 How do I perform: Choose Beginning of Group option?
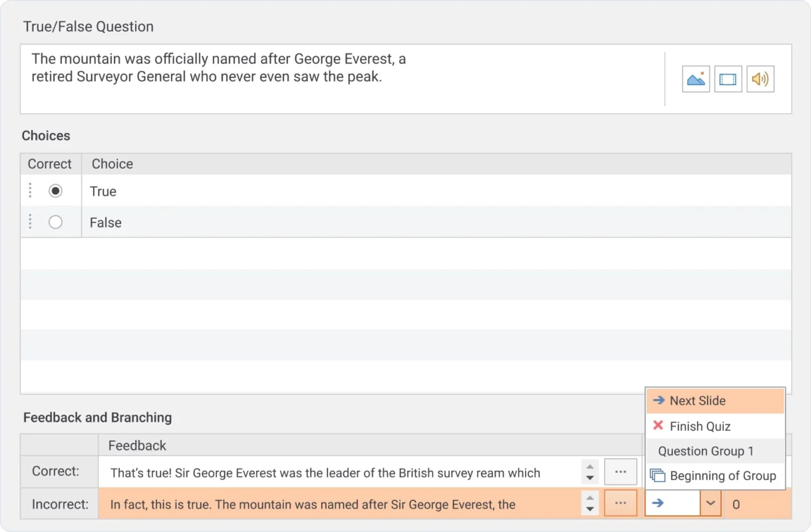pos(715,475)
